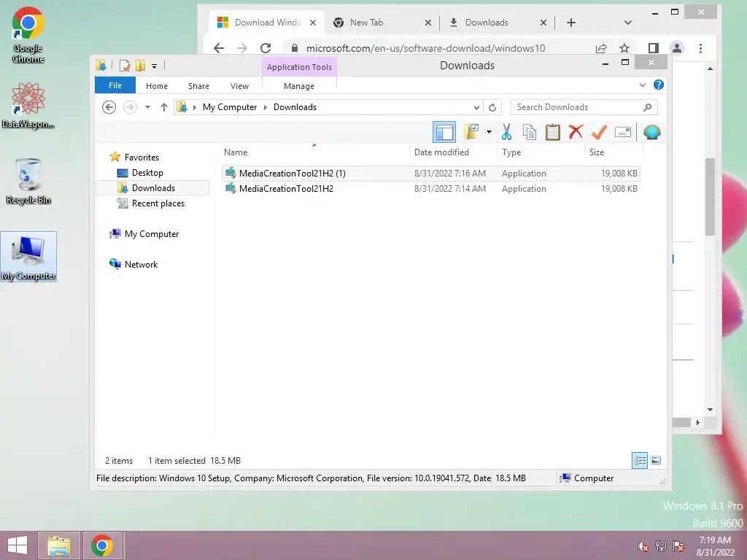Open the Quick Access Toolbar dropdown
The height and width of the screenshot is (560, 747).
[155, 66]
